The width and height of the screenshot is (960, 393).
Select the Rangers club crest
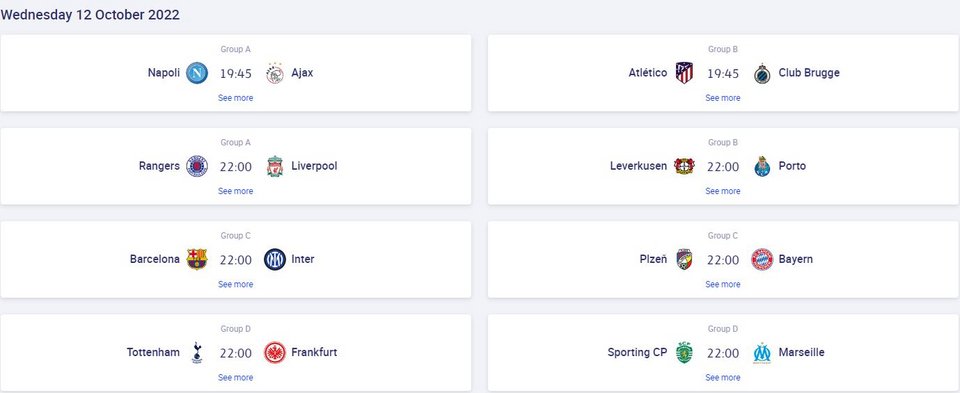pyautogui.click(x=197, y=167)
